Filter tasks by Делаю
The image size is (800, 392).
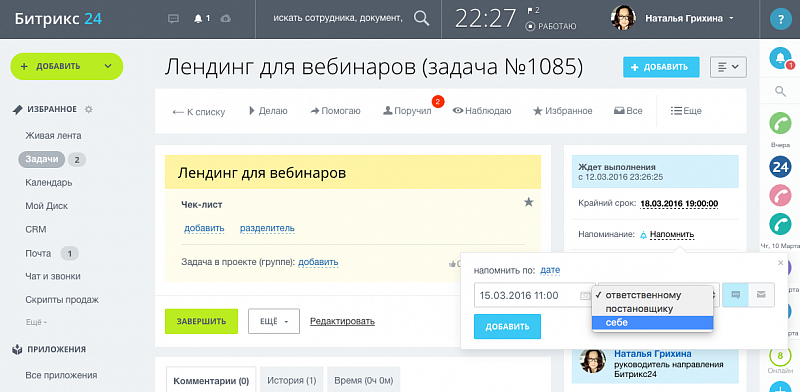(x=268, y=111)
